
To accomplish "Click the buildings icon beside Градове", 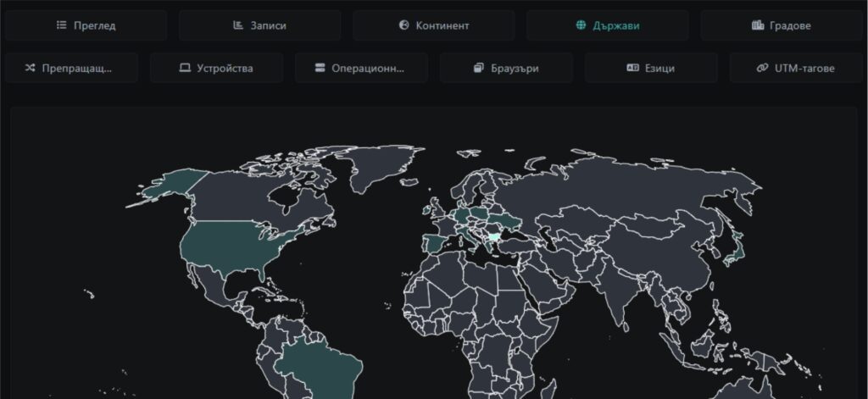I will (x=757, y=25).
